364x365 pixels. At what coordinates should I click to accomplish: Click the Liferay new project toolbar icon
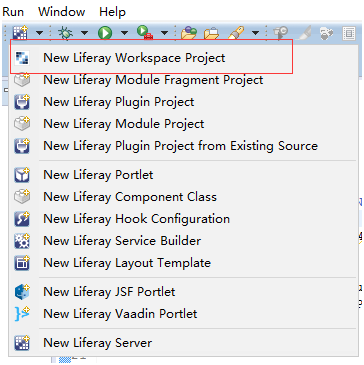(x=20, y=33)
